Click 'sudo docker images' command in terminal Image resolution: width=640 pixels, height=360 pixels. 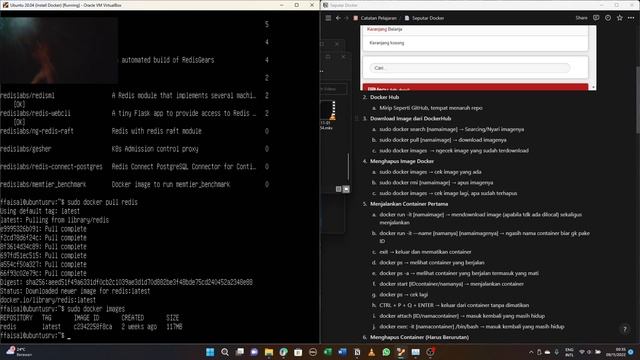(96, 309)
